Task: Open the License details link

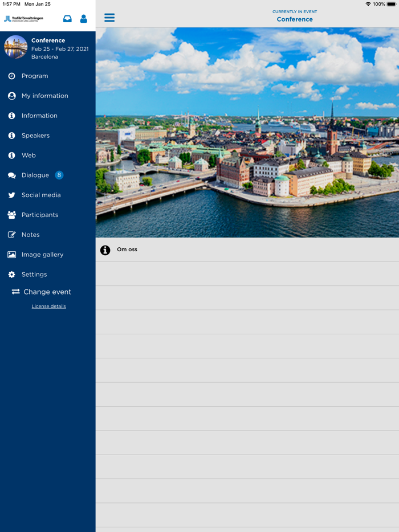Action: pos(48,306)
